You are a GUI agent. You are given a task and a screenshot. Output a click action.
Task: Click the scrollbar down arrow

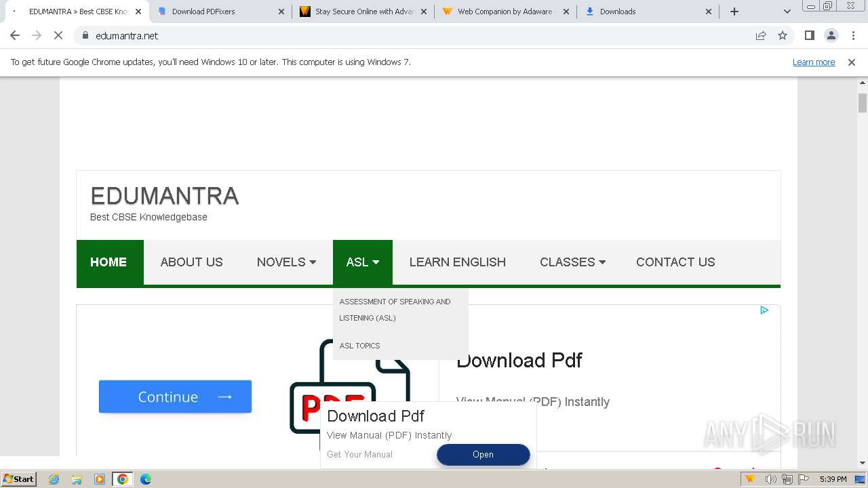(863, 463)
